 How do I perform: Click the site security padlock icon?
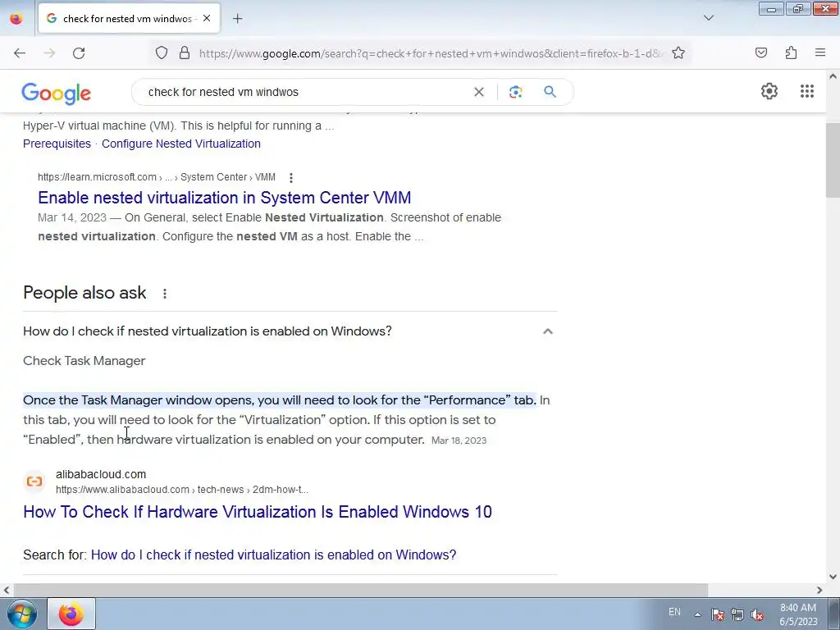click(185, 53)
